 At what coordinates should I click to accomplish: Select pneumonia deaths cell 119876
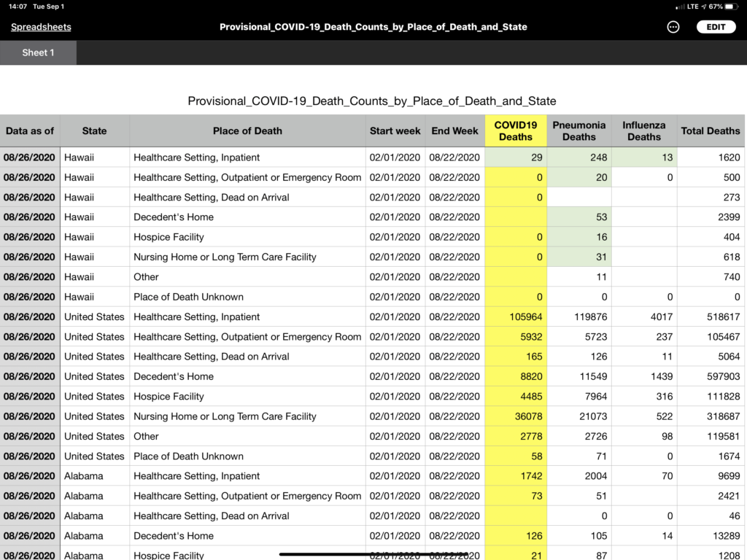pos(579,316)
